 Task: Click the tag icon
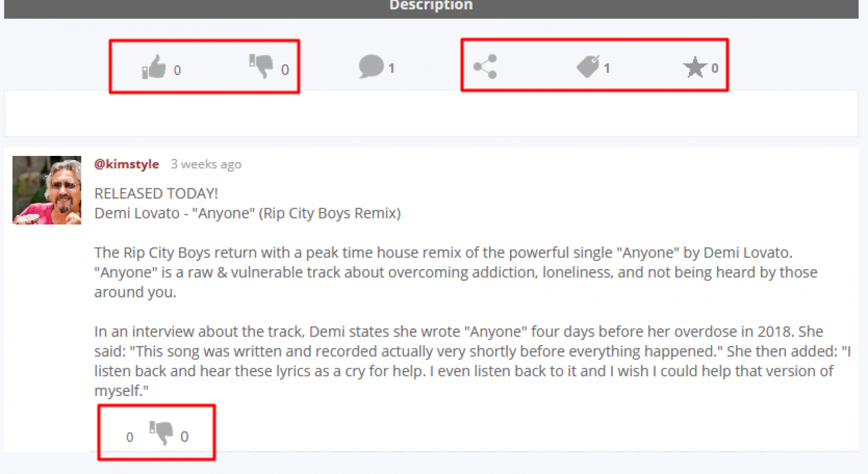(588, 66)
